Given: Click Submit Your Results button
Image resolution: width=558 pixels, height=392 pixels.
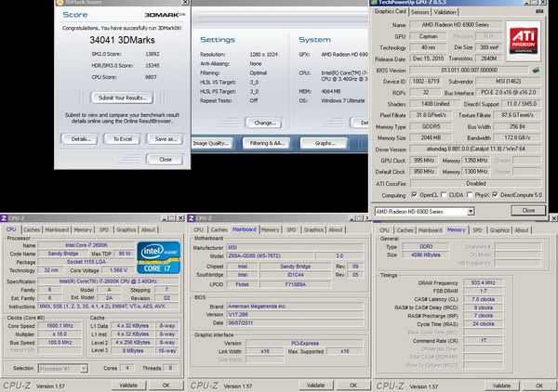Looking at the screenshot, I should (x=123, y=98).
